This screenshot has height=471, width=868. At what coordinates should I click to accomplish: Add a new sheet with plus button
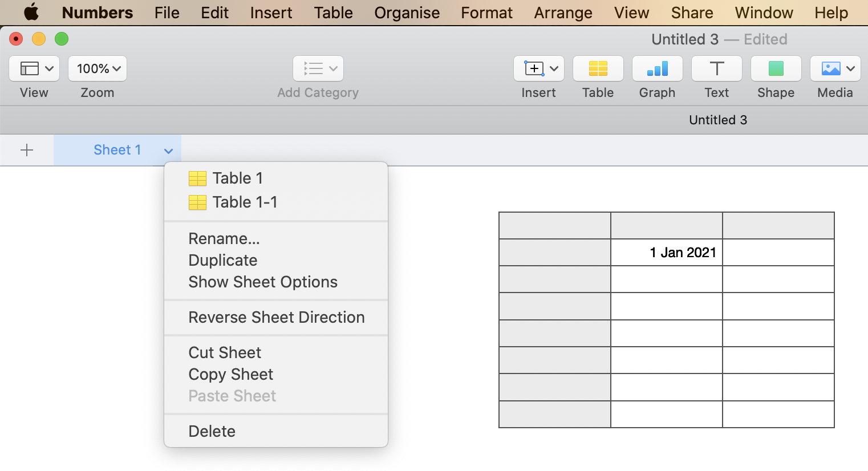pyautogui.click(x=27, y=150)
